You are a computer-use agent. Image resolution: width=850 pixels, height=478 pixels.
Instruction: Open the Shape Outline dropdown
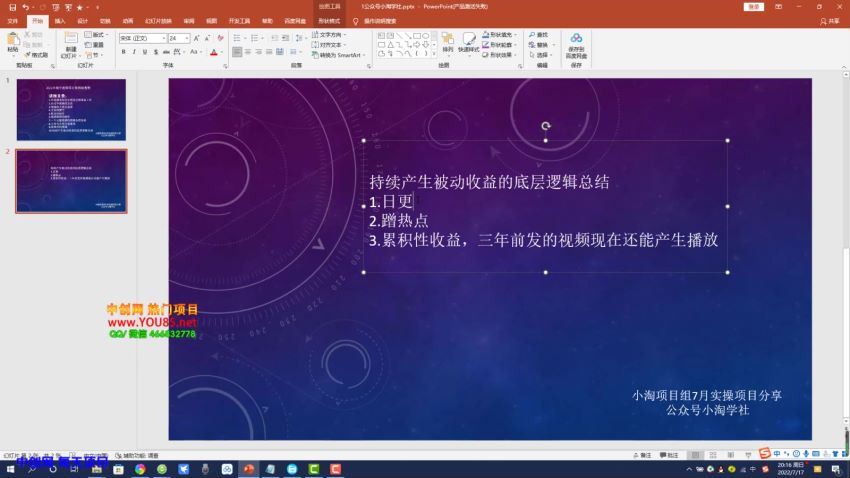[x=499, y=45]
